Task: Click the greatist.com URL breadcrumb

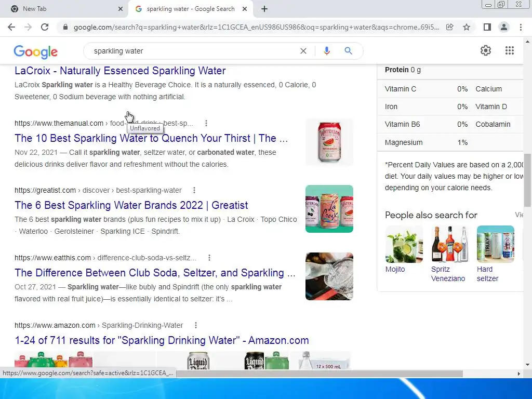Action: [x=98, y=190]
